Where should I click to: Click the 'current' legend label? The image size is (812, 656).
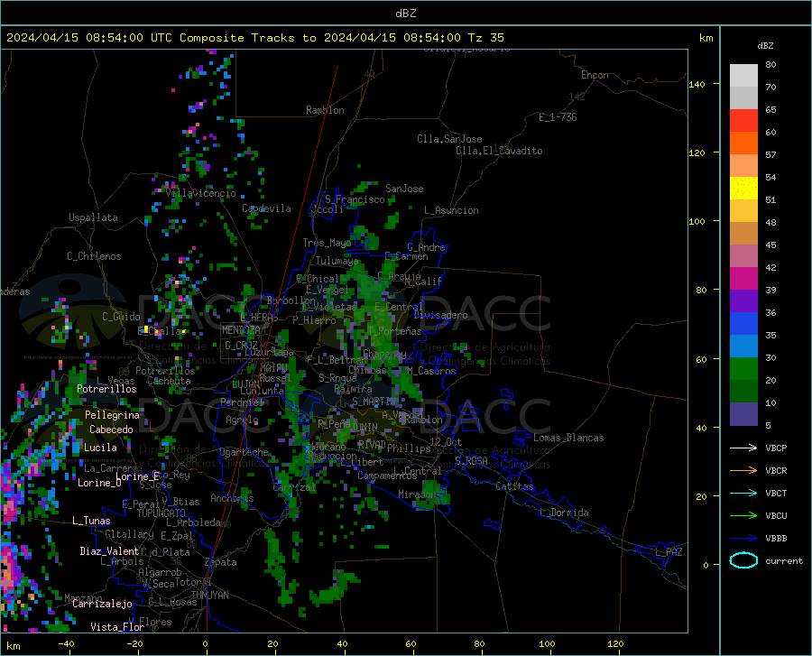[x=783, y=560]
